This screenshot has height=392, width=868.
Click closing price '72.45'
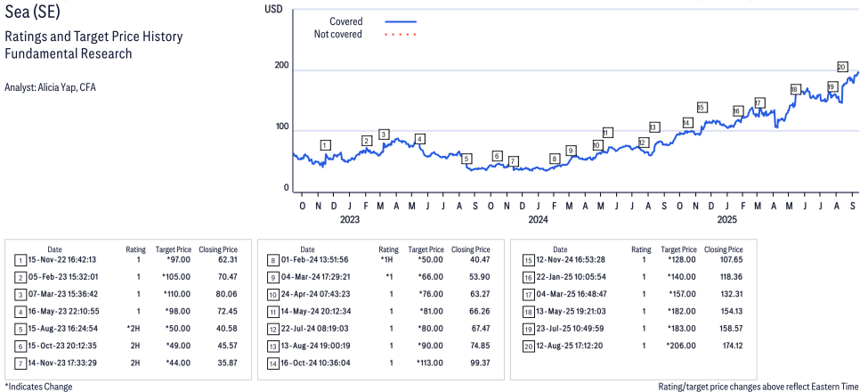tap(228, 312)
